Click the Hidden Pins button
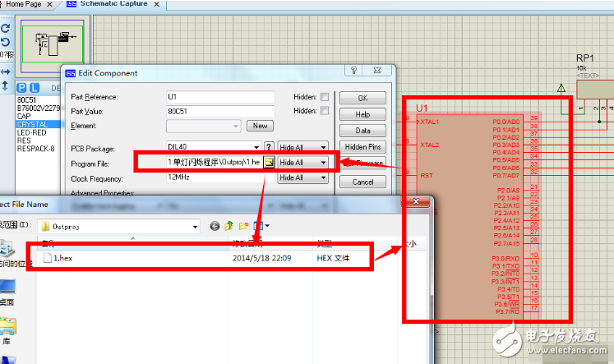The image size is (614, 364). pyautogui.click(x=362, y=147)
